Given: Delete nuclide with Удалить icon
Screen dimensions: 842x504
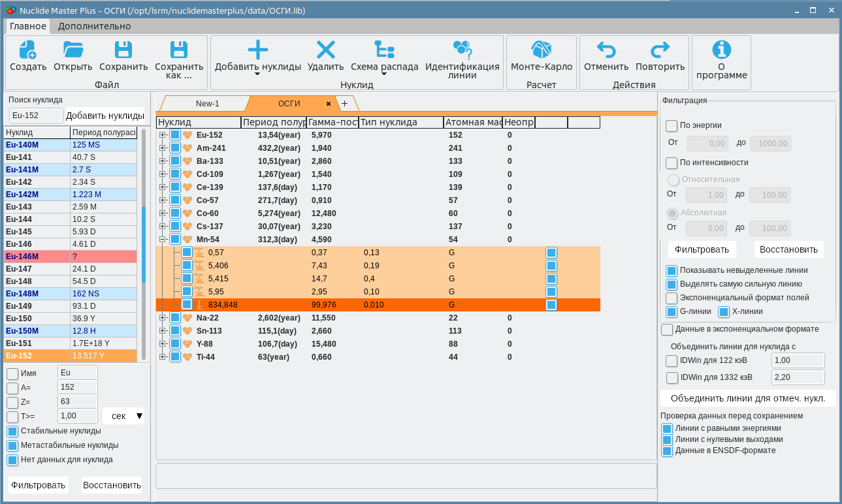Looking at the screenshot, I should click(325, 51).
